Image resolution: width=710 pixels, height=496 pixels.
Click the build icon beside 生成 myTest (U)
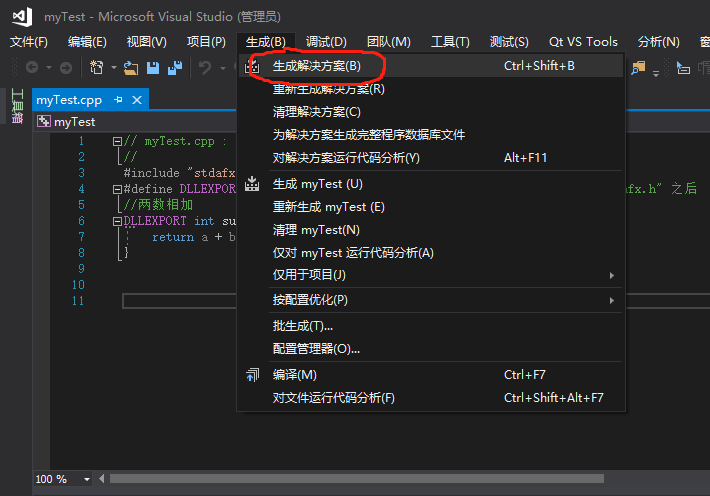[252, 184]
